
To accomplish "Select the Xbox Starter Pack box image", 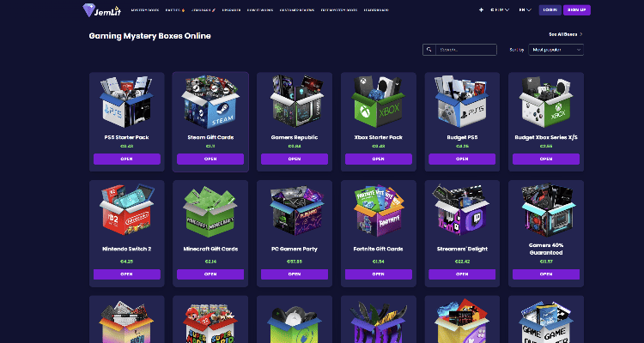I will pyautogui.click(x=379, y=102).
